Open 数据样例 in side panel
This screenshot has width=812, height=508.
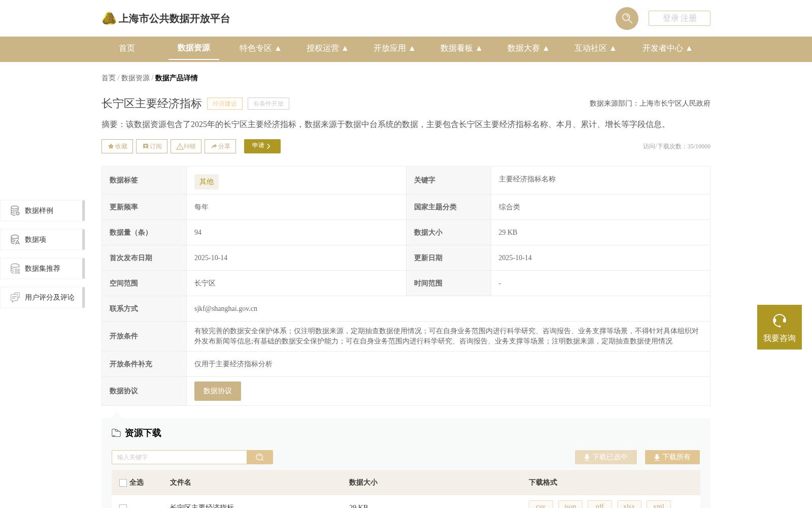[x=42, y=210]
